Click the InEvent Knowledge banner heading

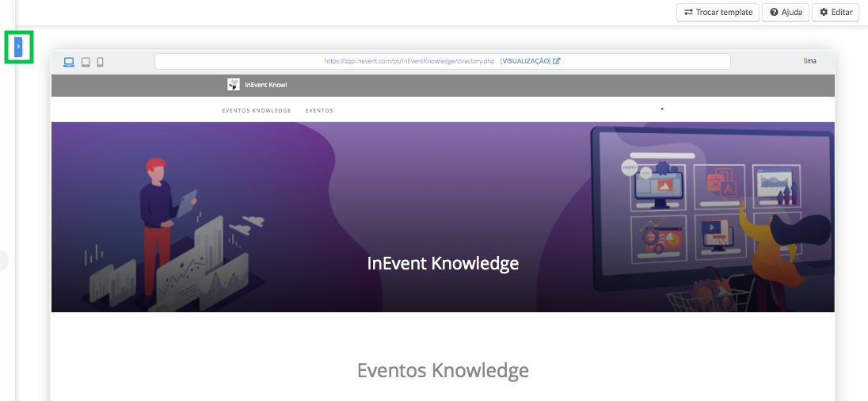[x=443, y=263]
